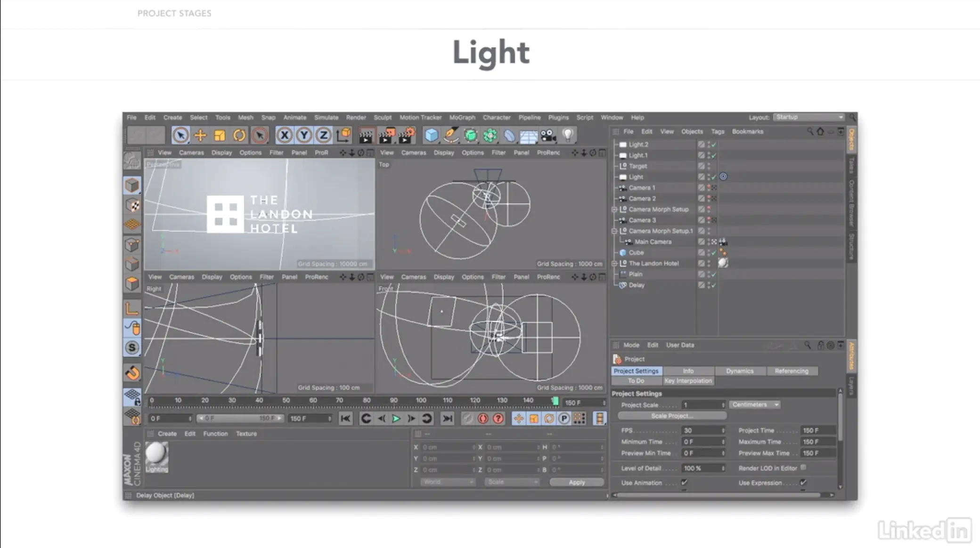Open the Centimeters unit dropdown
The image size is (980, 548).
point(754,405)
